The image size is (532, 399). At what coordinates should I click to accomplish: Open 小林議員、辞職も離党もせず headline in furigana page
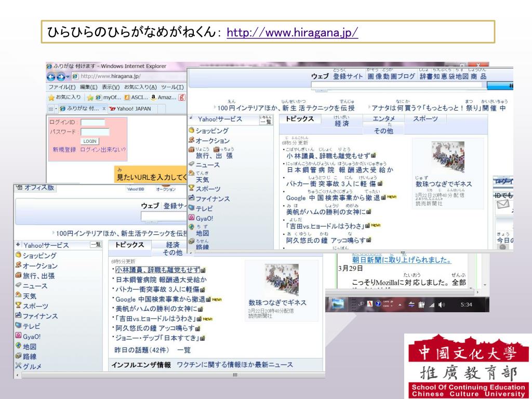click(x=328, y=156)
